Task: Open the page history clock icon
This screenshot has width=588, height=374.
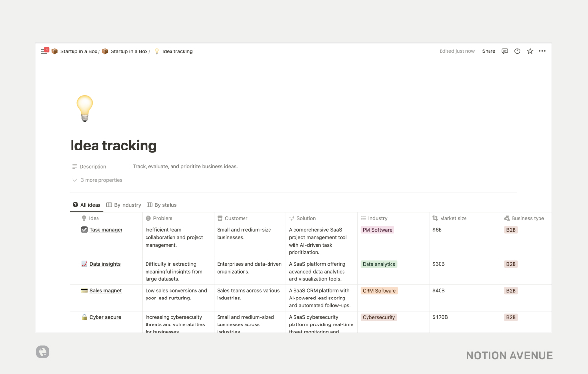Action: tap(517, 51)
